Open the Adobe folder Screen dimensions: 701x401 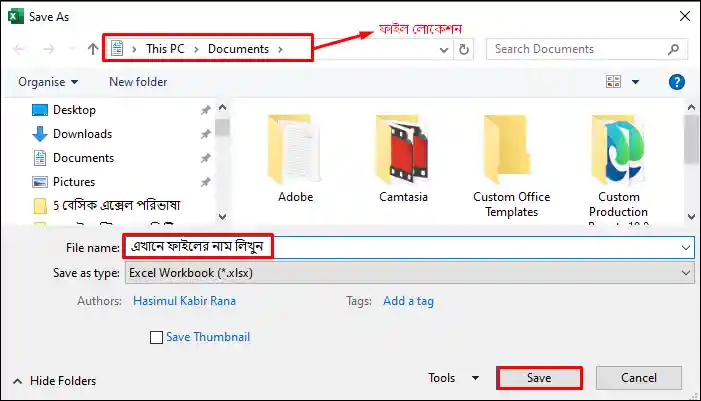[x=295, y=159]
